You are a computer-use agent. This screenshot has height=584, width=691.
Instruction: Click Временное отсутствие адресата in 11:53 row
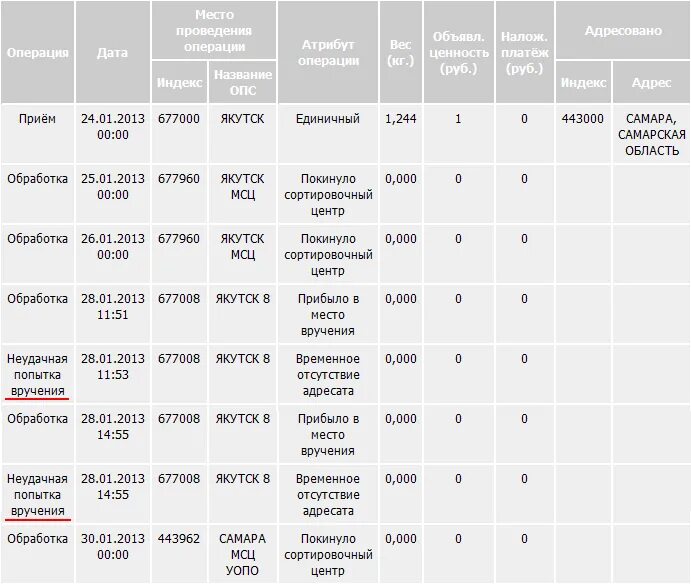click(328, 375)
